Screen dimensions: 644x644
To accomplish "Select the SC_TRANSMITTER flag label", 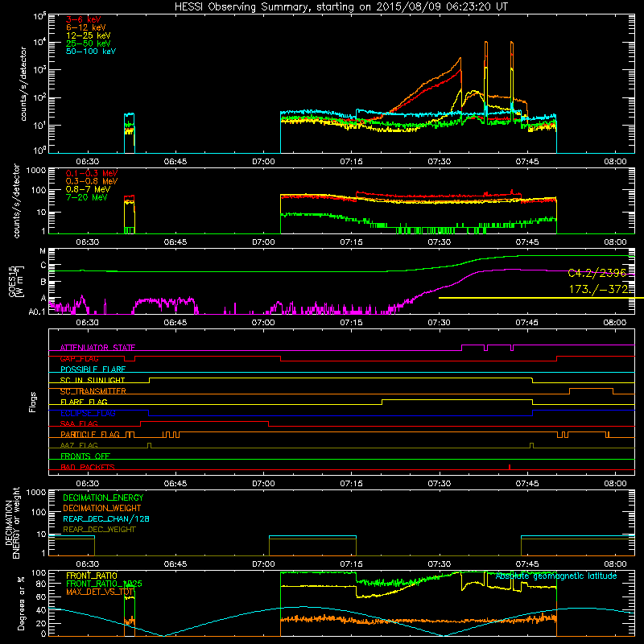I will tap(93, 391).
